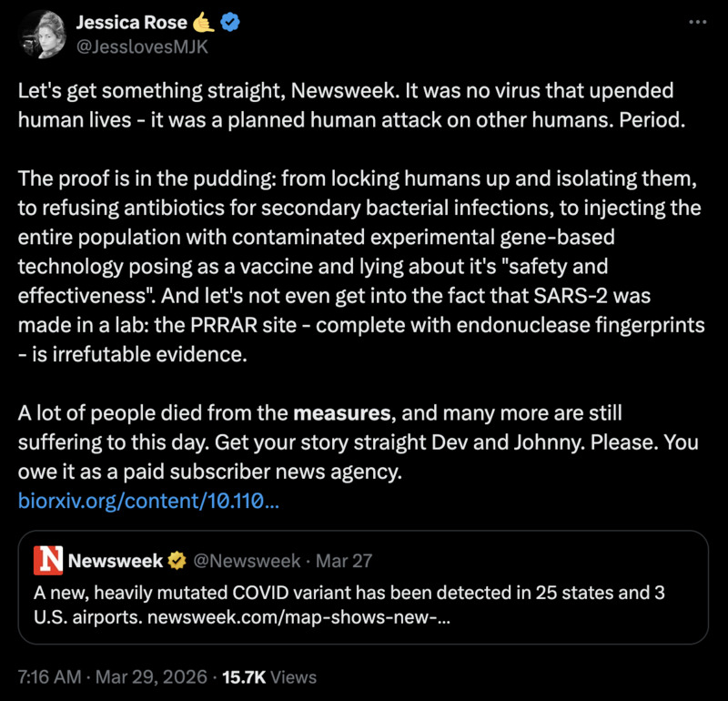Click the Mar 27 quoted post date
Image resolution: width=728 pixels, height=701 pixels.
[346, 560]
